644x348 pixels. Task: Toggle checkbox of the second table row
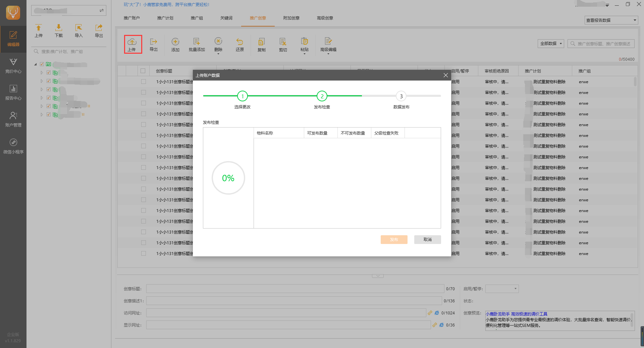144,92
